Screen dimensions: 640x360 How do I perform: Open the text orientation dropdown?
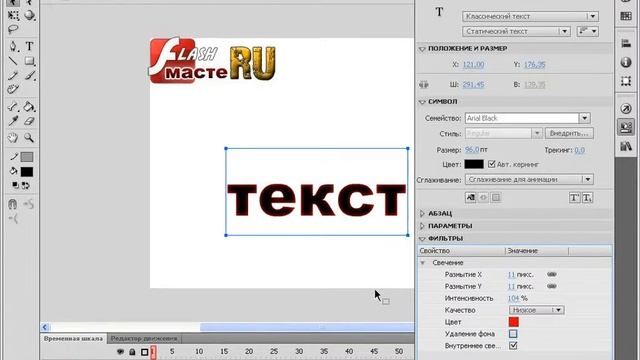pyautogui.click(x=588, y=31)
